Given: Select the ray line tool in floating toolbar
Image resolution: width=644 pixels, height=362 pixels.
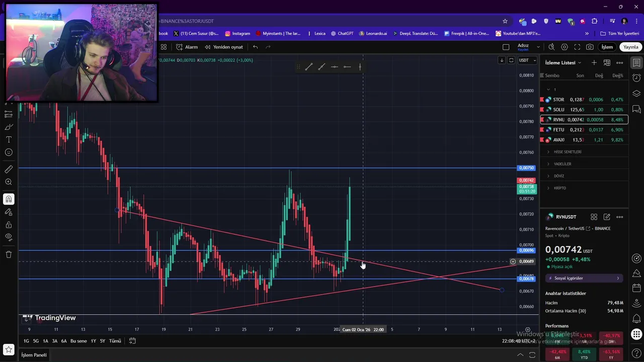Looking at the screenshot, I should coord(321,67).
